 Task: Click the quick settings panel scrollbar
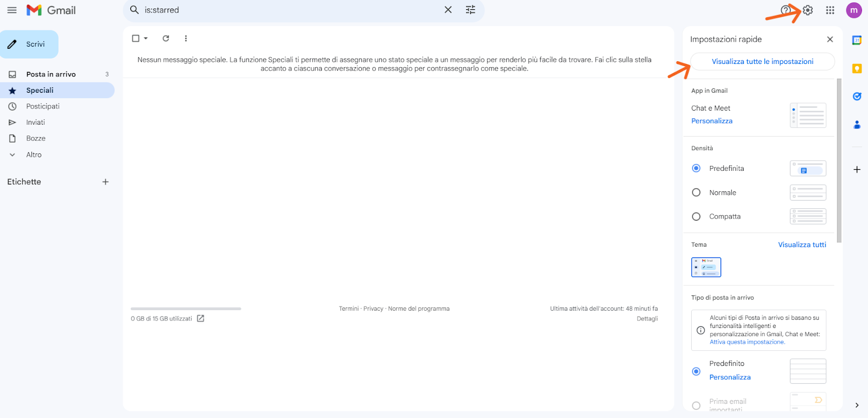pyautogui.click(x=839, y=160)
